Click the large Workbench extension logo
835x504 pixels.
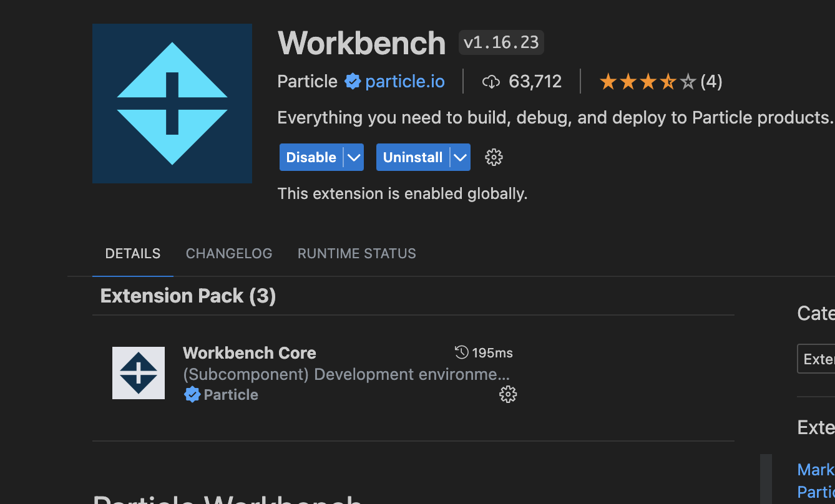tap(172, 104)
